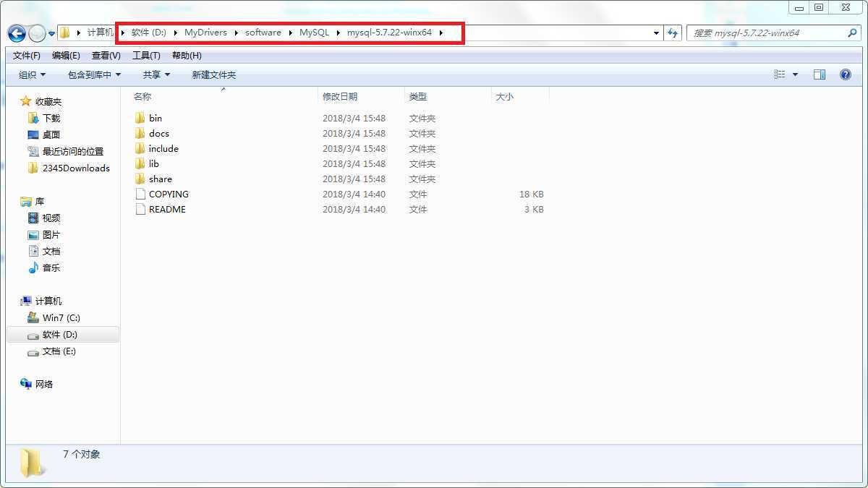Click the 音乐 music library icon
This screenshot has width=868, height=488.
click(33, 267)
